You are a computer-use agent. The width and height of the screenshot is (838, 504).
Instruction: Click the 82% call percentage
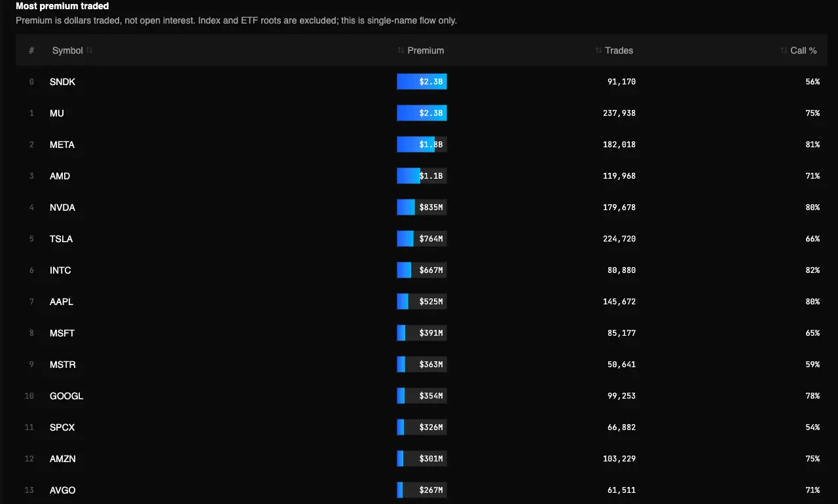pos(812,270)
